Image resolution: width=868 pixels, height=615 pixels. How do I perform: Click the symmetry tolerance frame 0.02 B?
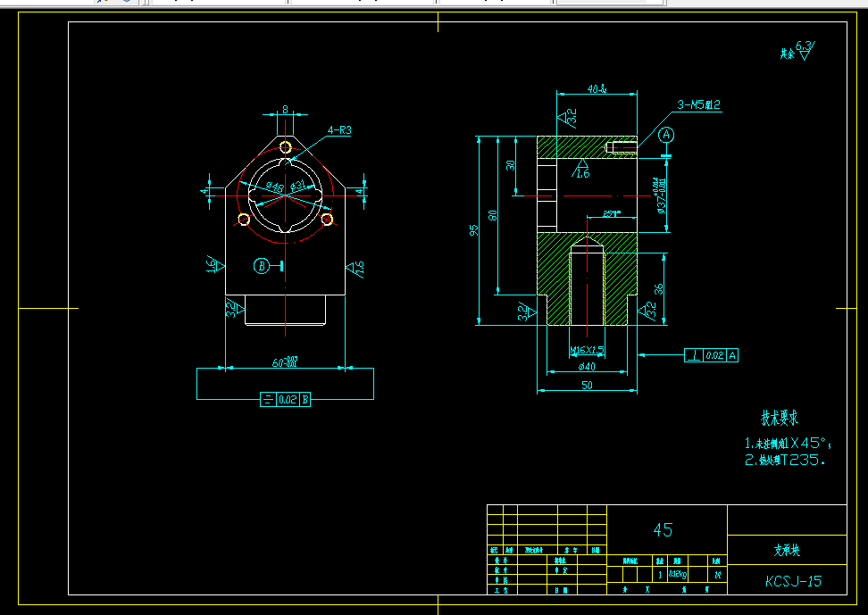tap(285, 399)
